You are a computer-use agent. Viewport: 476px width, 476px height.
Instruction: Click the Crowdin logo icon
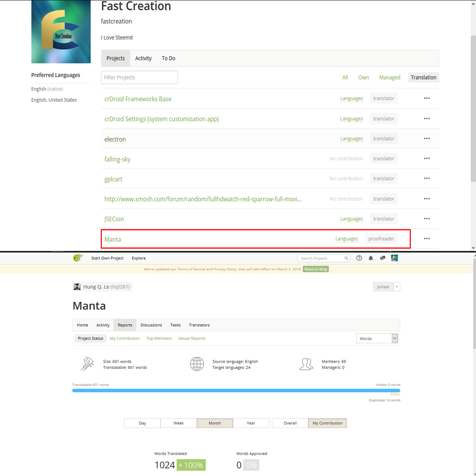pyautogui.click(x=78, y=258)
